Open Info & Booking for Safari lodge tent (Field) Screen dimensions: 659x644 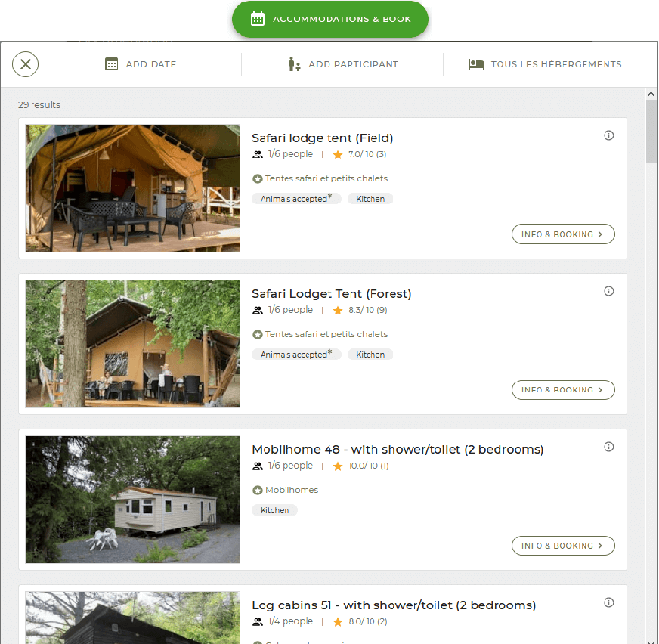coord(563,234)
